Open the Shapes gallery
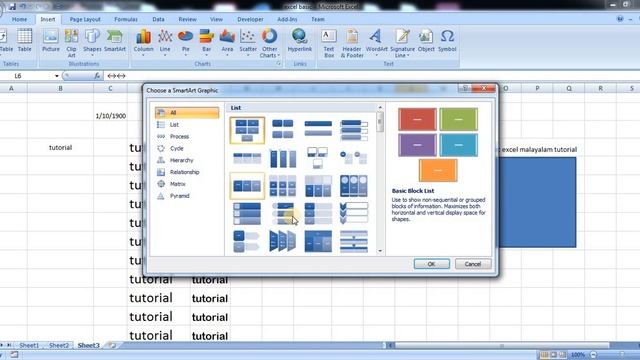The width and height of the screenshot is (640, 360). pyautogui.click(x=92, y=42)
